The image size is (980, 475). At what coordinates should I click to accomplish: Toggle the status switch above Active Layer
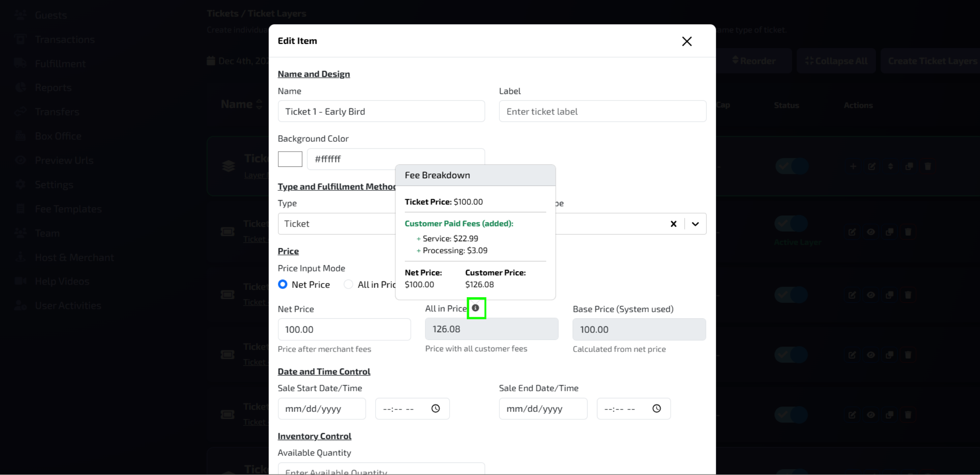tap(791, 224)
